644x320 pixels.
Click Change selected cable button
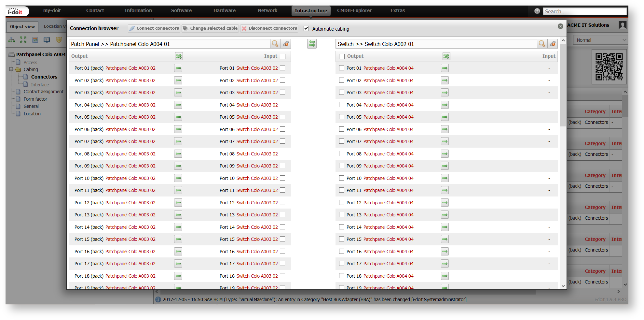210,28
